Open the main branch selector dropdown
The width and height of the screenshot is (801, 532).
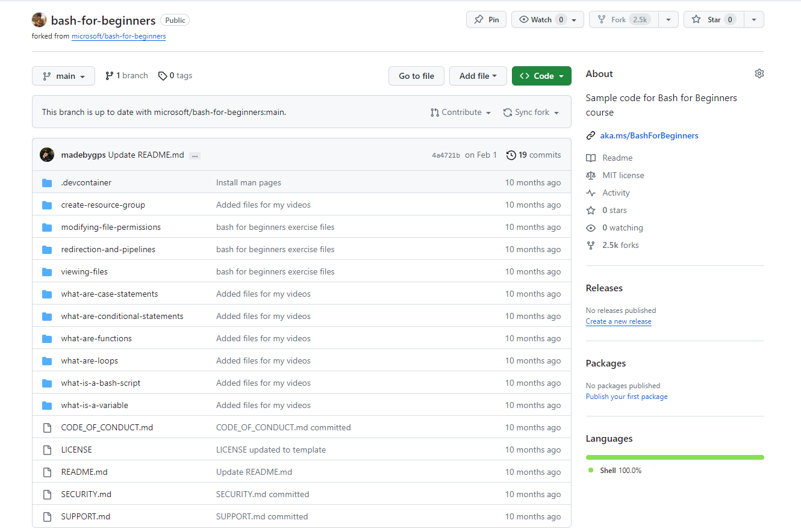63,76
